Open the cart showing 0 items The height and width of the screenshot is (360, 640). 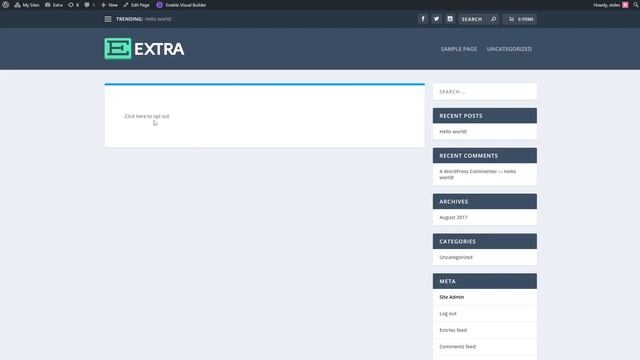point(520,19)
